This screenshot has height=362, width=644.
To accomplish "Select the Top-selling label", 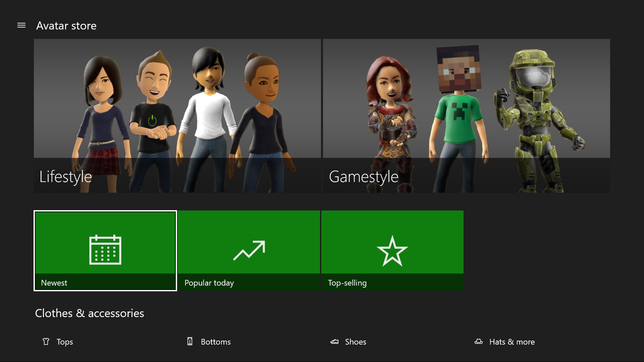I will (347, 283).
